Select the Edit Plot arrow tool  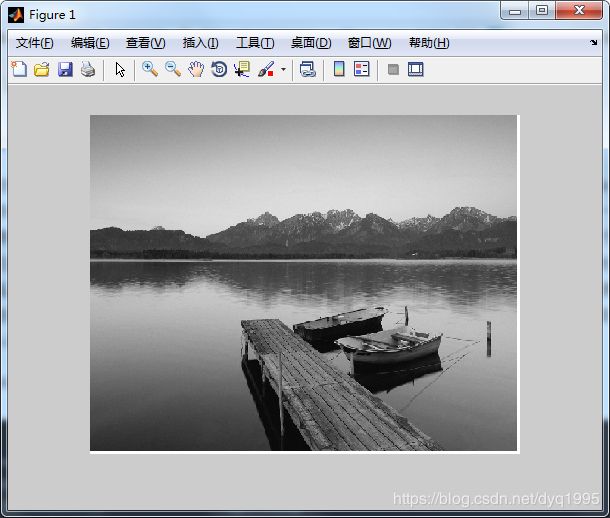coord(120,70)
